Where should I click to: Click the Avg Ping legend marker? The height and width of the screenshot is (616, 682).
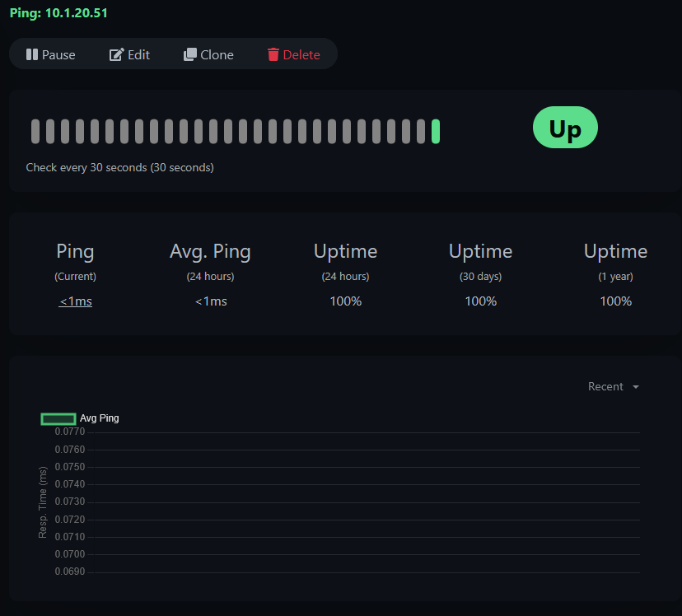coord(58,418)
